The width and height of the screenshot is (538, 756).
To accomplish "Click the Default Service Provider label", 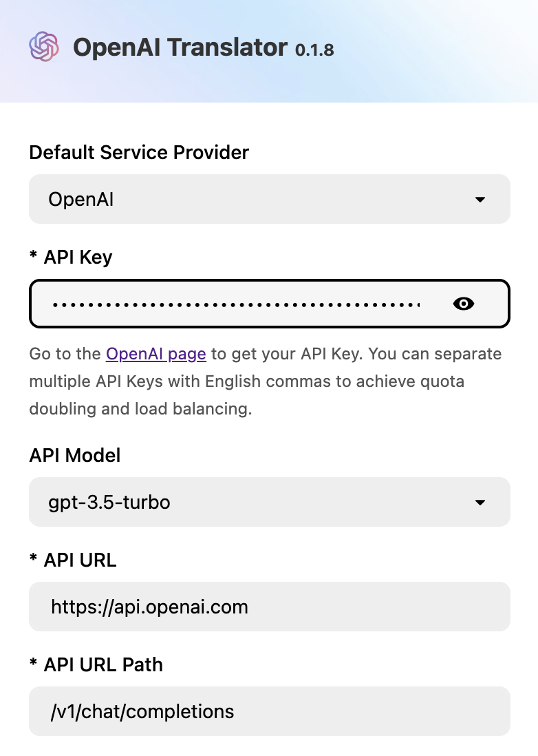I will pyautogui.click(x=138, y=152).
